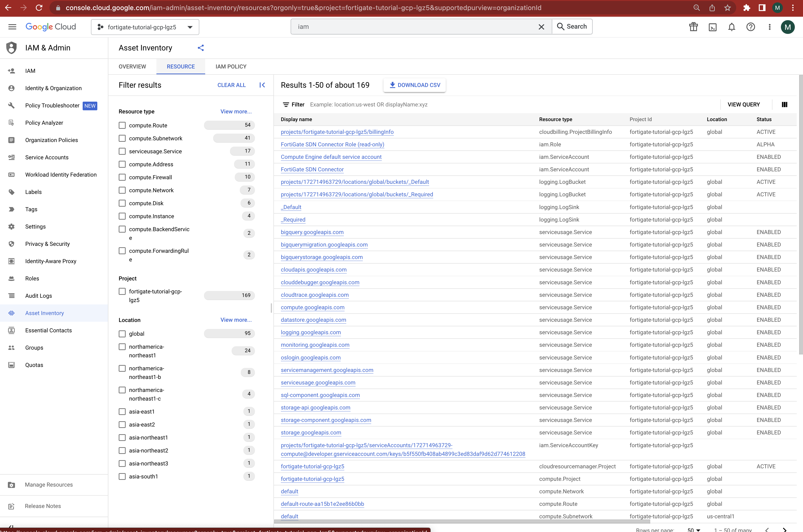This screenshot has height=532, width=803.
Task: Open Cloud Shell terminal icon
Action: click(x=712, y=27)
